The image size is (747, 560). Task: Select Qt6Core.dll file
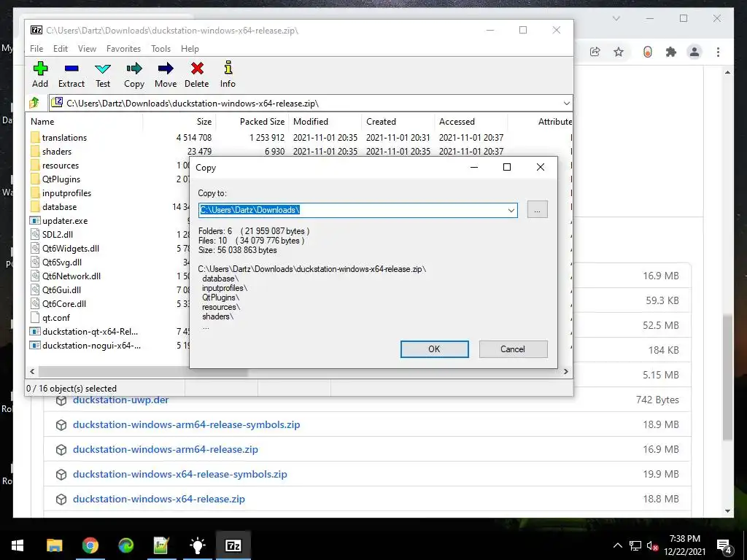point(64,303)
